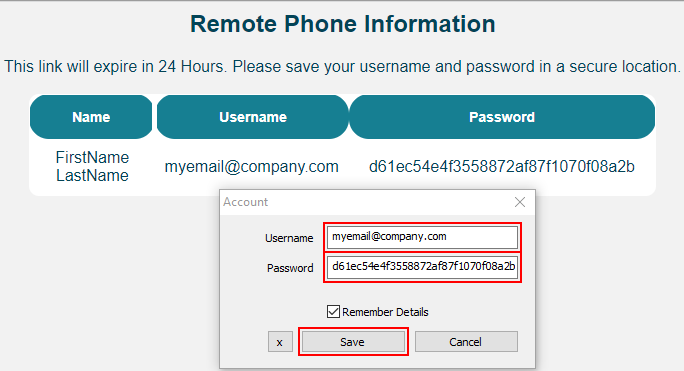Click the Username label in dialog
684x371 pixels.
(289, 238)
